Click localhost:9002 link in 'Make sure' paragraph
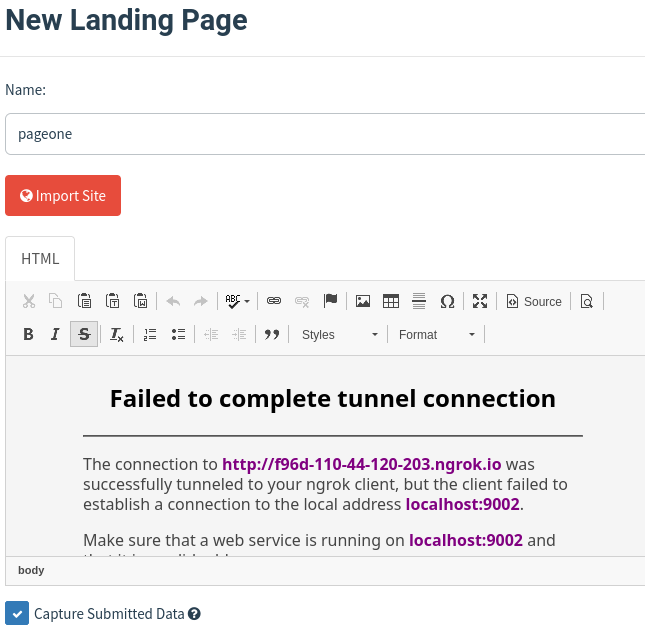 (x=466, y=540)
